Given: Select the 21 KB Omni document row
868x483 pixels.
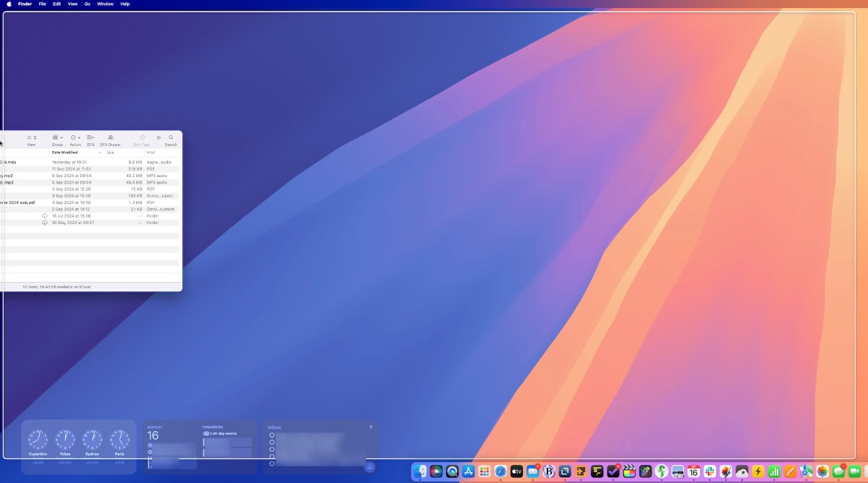Looking at the screenshot, I should (90, 209).
